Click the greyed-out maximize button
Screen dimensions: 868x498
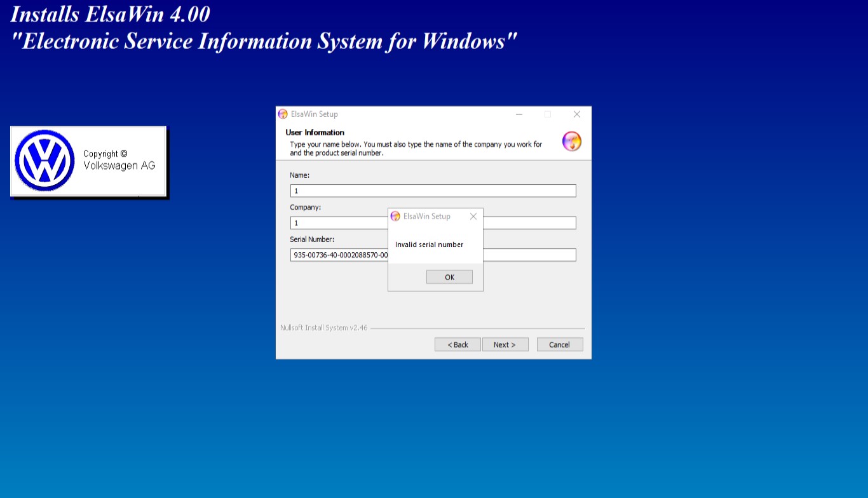click(x=548, y=114)
